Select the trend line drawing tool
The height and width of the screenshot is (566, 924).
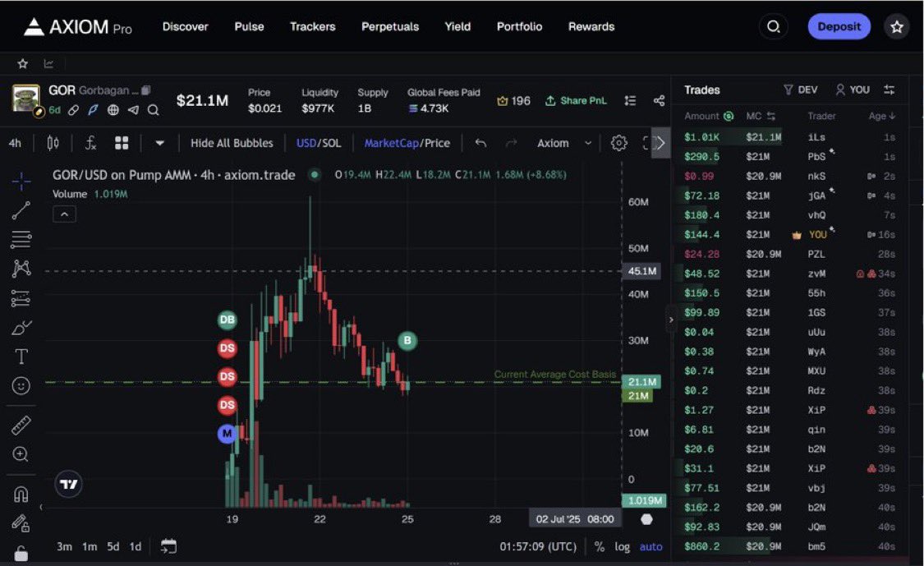pyautogui.click(x=21, y=210)
